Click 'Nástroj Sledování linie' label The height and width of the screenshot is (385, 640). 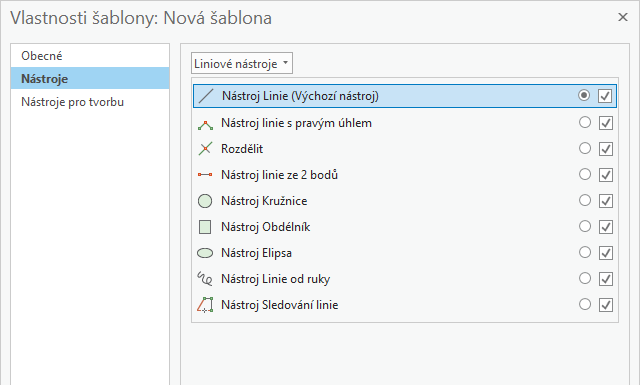point(280,305)
